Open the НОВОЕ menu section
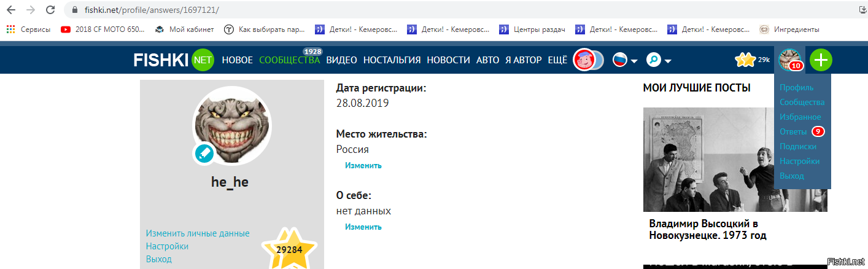 click(x=238, y=60)
